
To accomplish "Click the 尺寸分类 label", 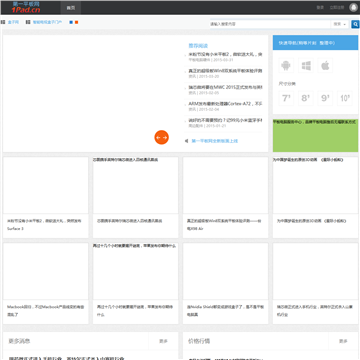I will (x=287, y=84).
